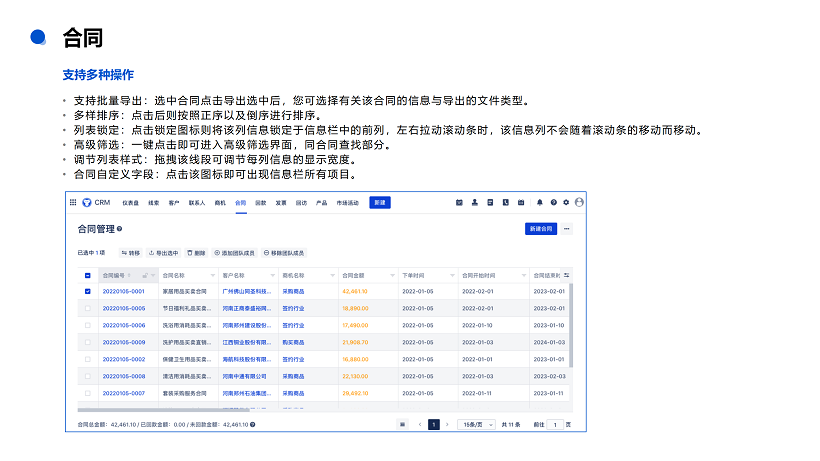The height and width of the screenshot is (461, 820).
Task: Click the table's horizontal scrollbar
Action: (x=164, y=410)
